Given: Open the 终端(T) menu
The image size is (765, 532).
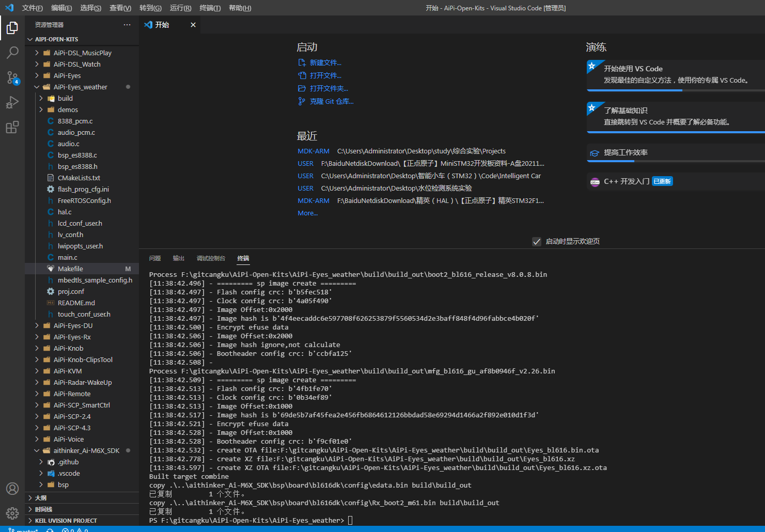Looking at the screenshot, I should (210, 8).
